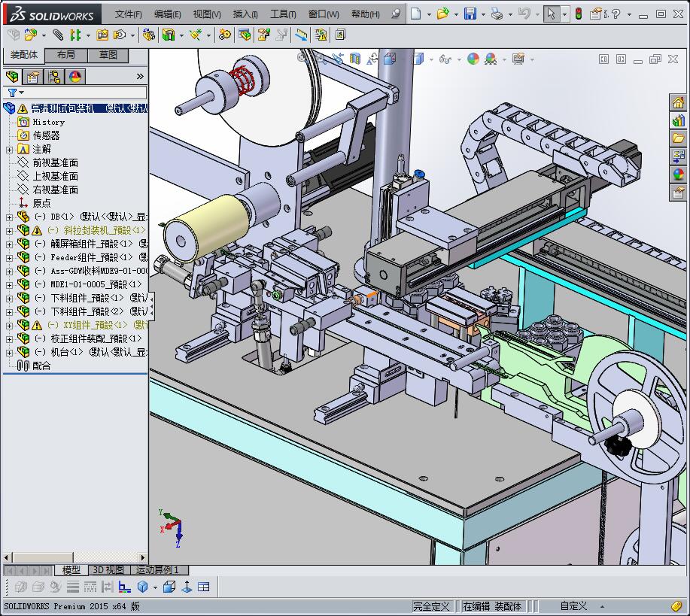The image size is (690, 616).
Task: Switch to the 布局 tab
Action: 65,56
